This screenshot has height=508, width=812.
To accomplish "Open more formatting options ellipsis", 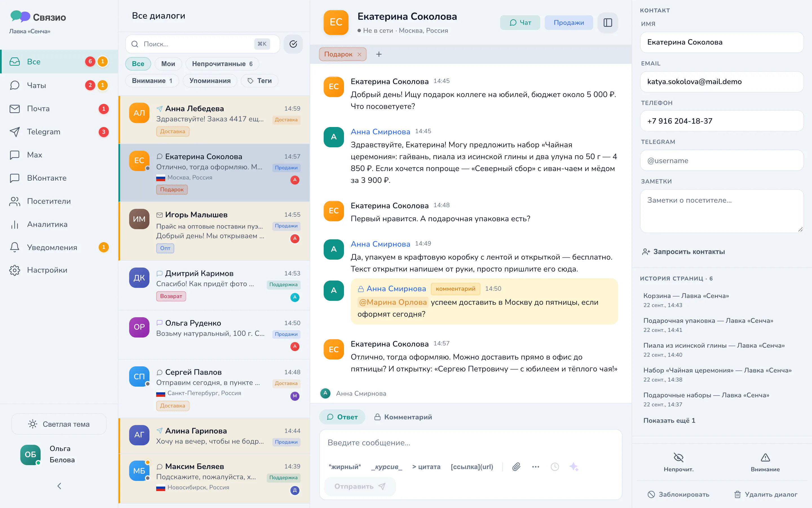I will pos(535,467).
